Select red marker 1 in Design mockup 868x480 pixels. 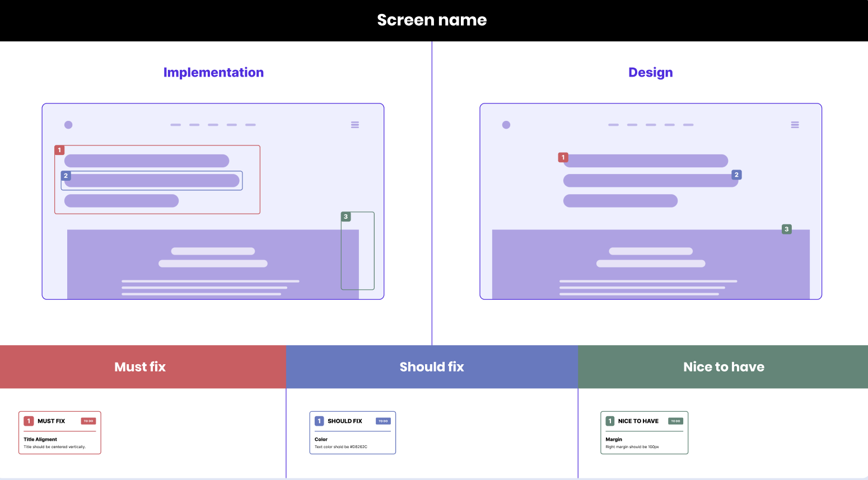point(563,158)
